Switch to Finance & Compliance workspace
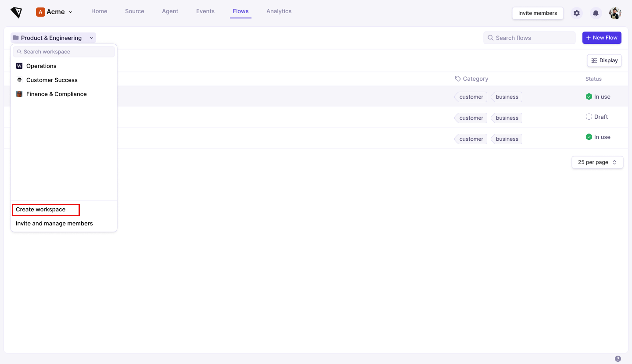This screenshot has width=632, height=364. (x=64, y=94)
